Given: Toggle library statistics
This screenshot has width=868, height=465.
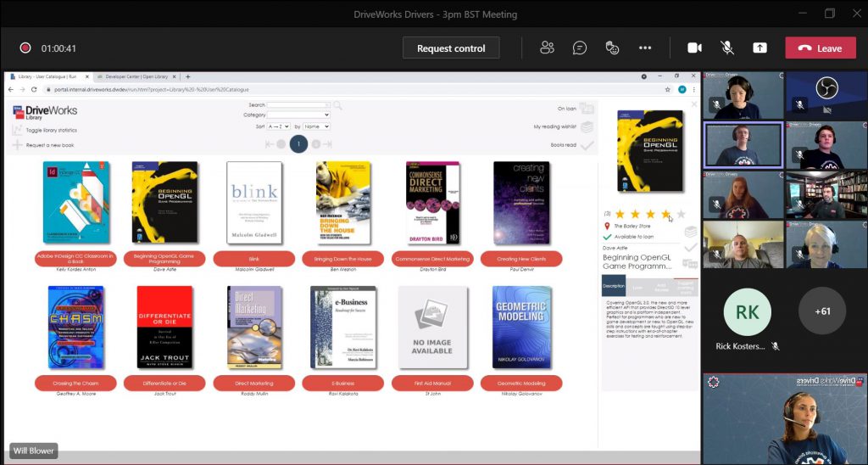Looking at the screenshot, I should pyautogui.click(x=44, y=130).
